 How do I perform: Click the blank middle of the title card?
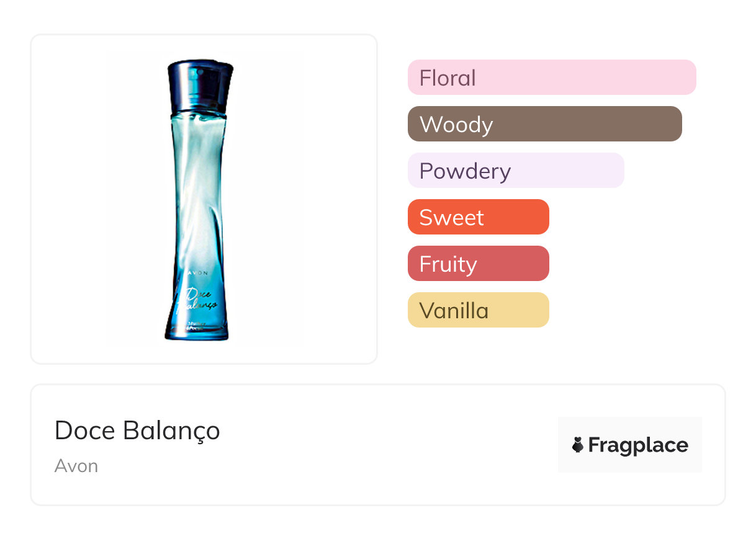pyautogui.click(x=385, y=445)
